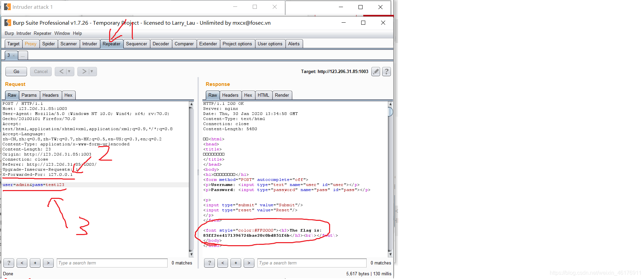Viewport: 644px width, 279px height.
Task: Click the response search plus options button
Action: point(236,263)
